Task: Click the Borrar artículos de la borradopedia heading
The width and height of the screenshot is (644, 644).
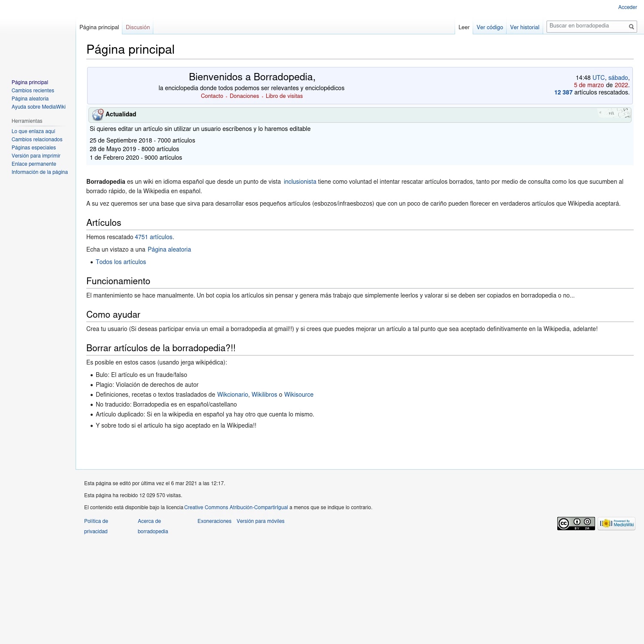Action: pyautogui.click(x=161, y=348)
